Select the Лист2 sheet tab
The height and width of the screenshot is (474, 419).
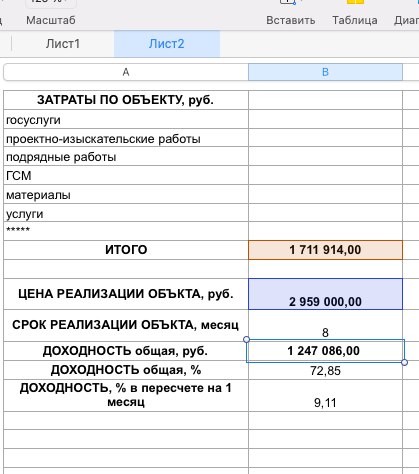(x=167, y=44)
